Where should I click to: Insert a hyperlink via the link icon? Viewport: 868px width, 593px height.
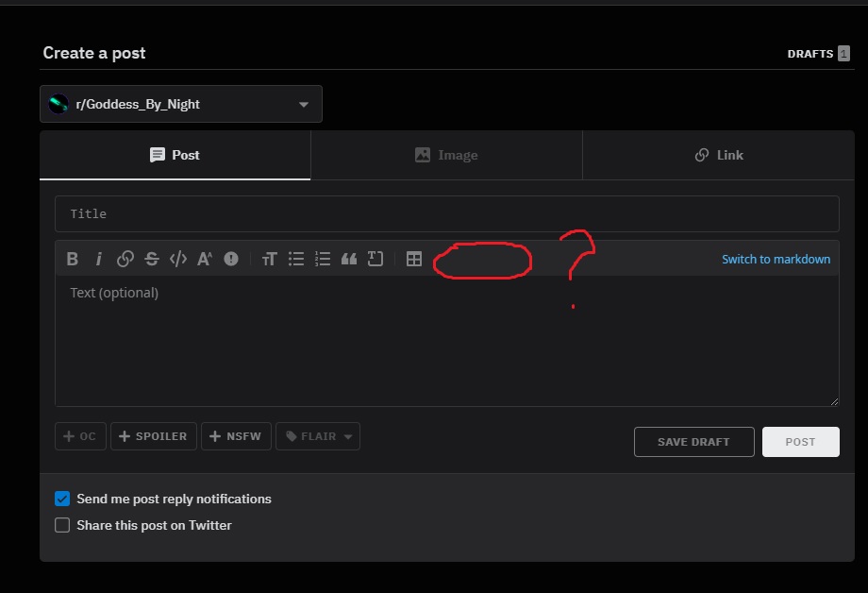point(125,259)
